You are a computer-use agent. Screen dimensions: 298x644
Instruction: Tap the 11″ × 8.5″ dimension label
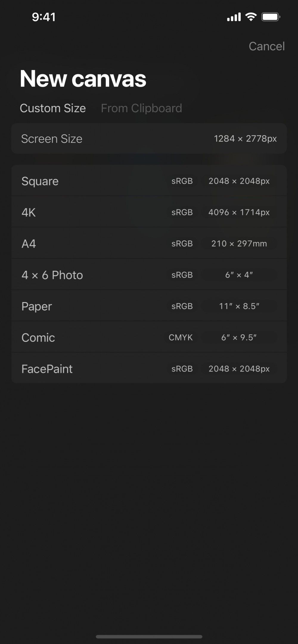[239, 306]
